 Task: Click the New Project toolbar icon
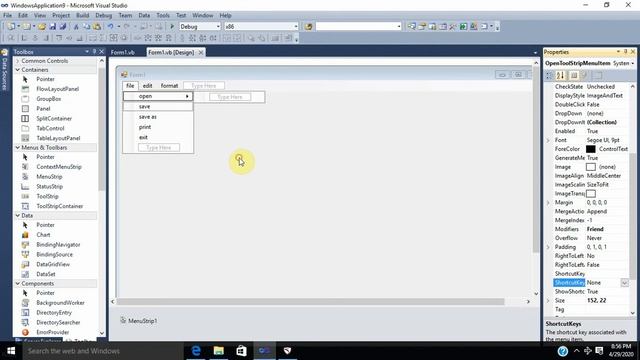click(x=11, y=27)
